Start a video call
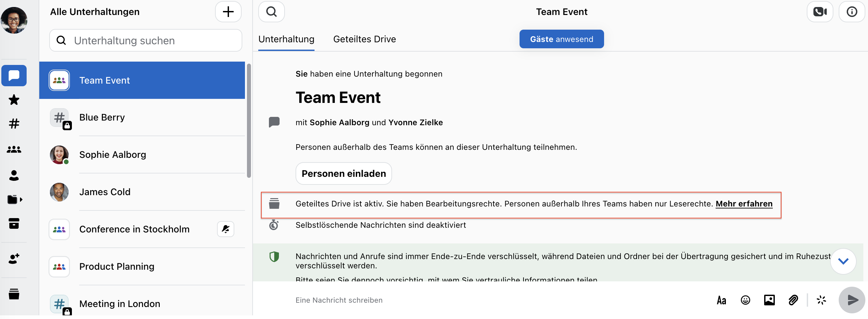 [x=819, y=12]
